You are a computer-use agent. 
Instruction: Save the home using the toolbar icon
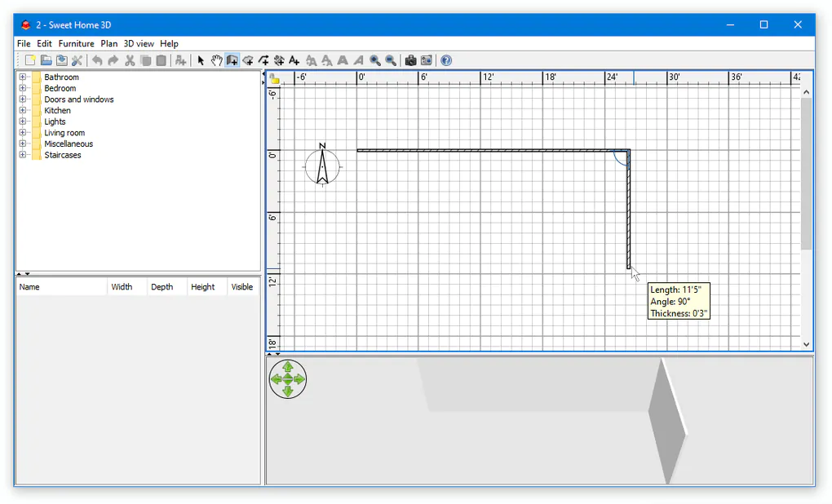(x=61, y=60)
